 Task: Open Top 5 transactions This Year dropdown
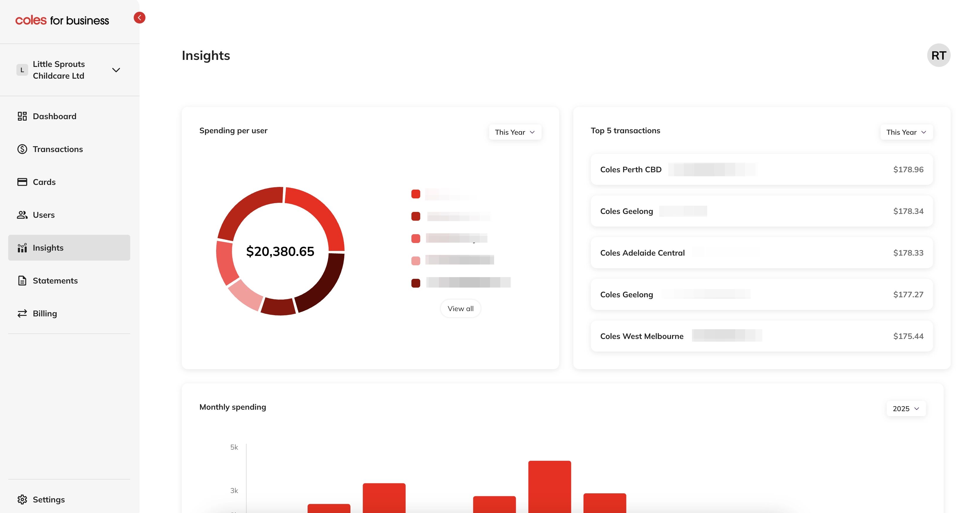pos(907,132)
